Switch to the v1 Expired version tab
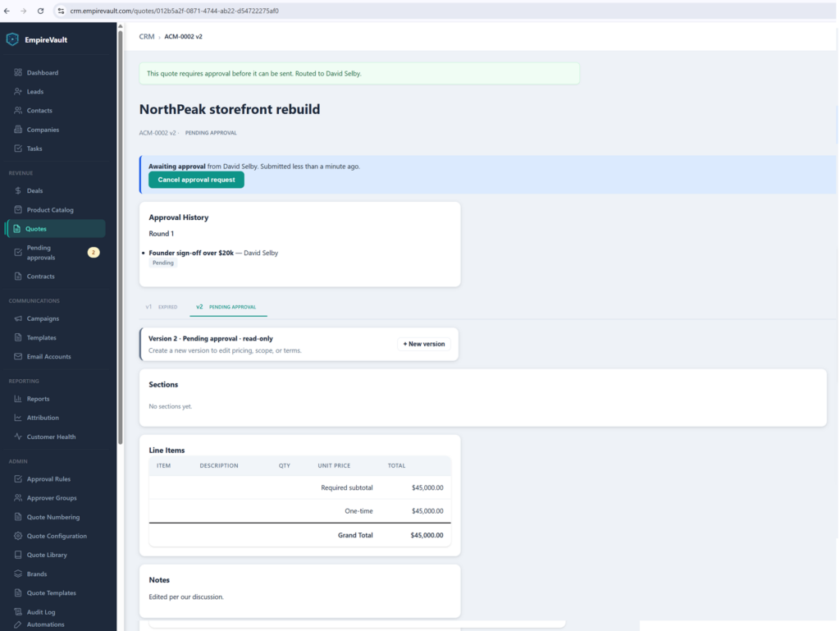Image resolution: width=840 pixels, height=631 pixels. [x=162, y=307]
